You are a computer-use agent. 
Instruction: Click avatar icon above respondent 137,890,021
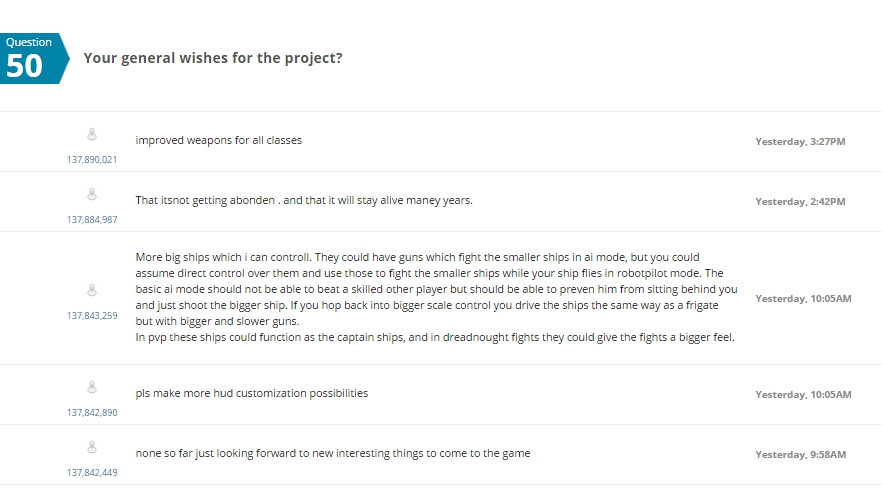(x=92, y=134)
